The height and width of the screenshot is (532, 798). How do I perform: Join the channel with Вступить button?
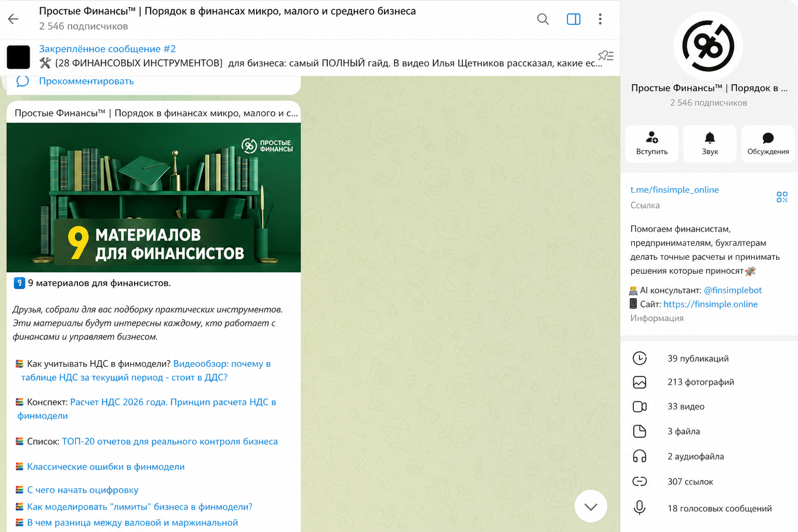[x=652, y=144]
